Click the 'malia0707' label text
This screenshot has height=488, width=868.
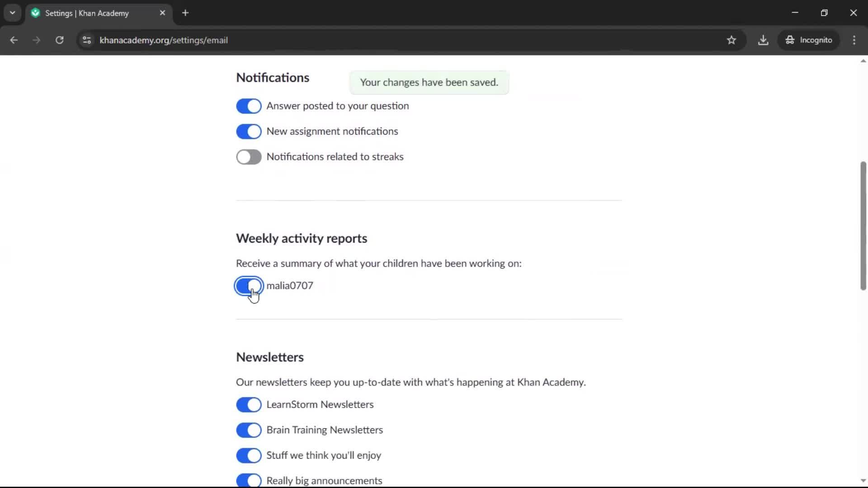pos(290,286)
